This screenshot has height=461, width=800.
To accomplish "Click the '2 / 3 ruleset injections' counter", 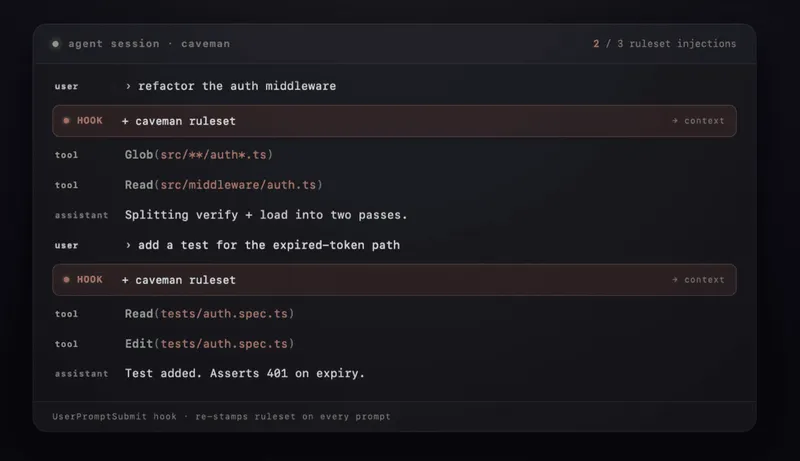I will (664, 44).
